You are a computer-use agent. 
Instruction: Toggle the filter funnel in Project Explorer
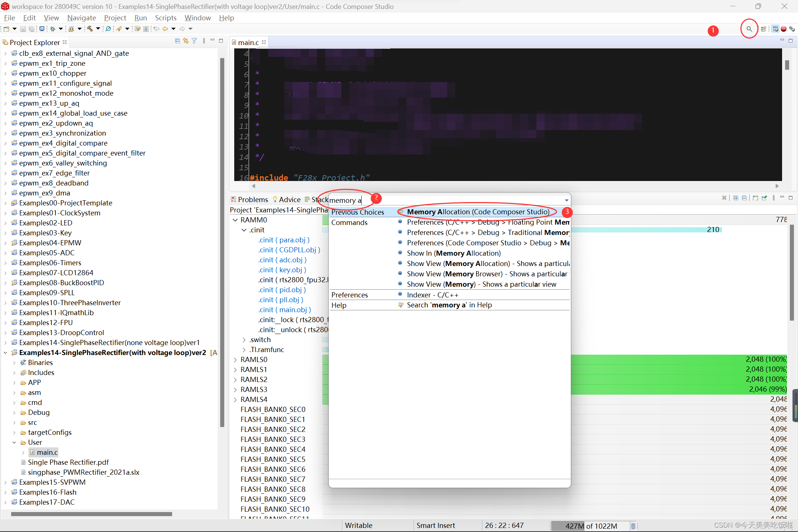pyautogui.click(x=194, y=41)
